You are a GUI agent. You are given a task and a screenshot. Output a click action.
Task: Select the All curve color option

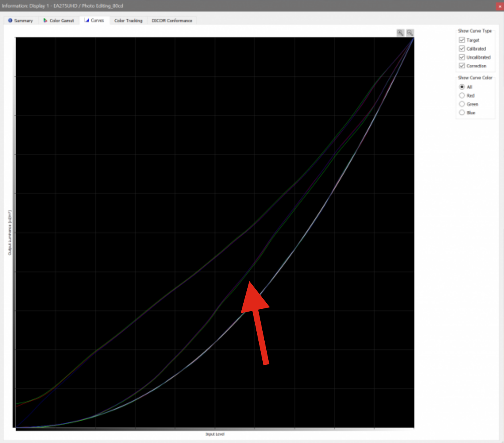(462, 87)
